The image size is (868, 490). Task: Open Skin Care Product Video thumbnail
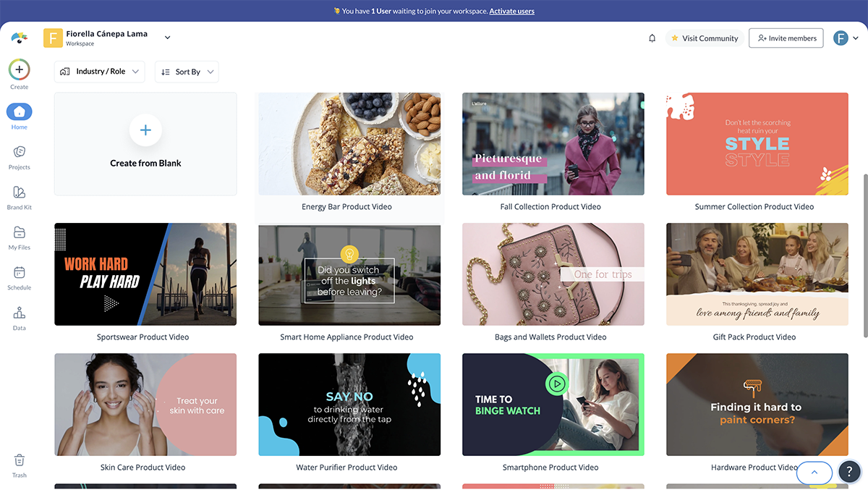[145, 405]
